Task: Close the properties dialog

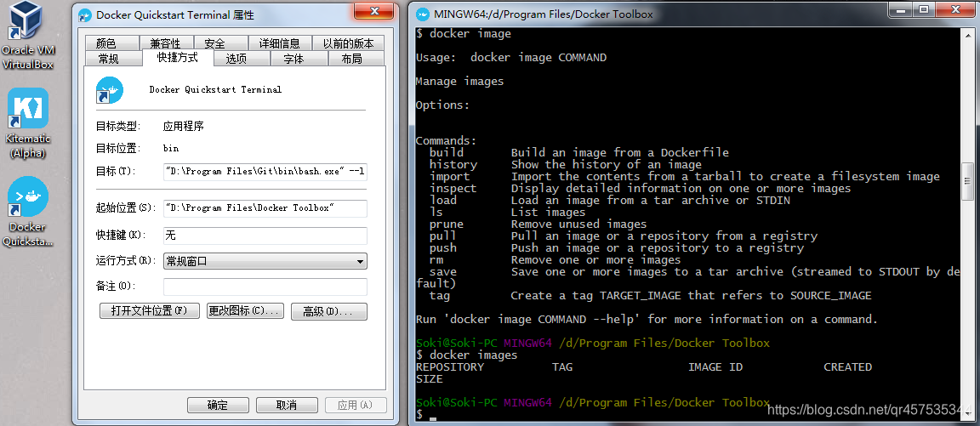Action: pos(373,11)
